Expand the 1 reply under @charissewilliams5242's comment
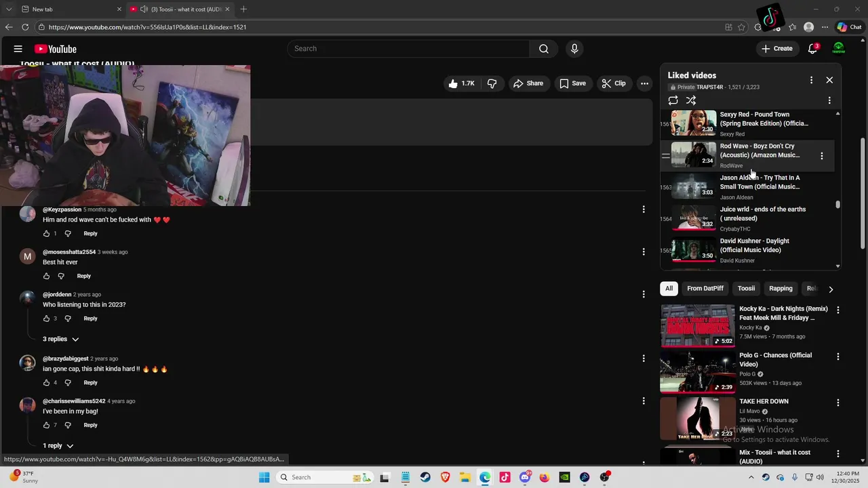868x488 pixels. point(58,446)
